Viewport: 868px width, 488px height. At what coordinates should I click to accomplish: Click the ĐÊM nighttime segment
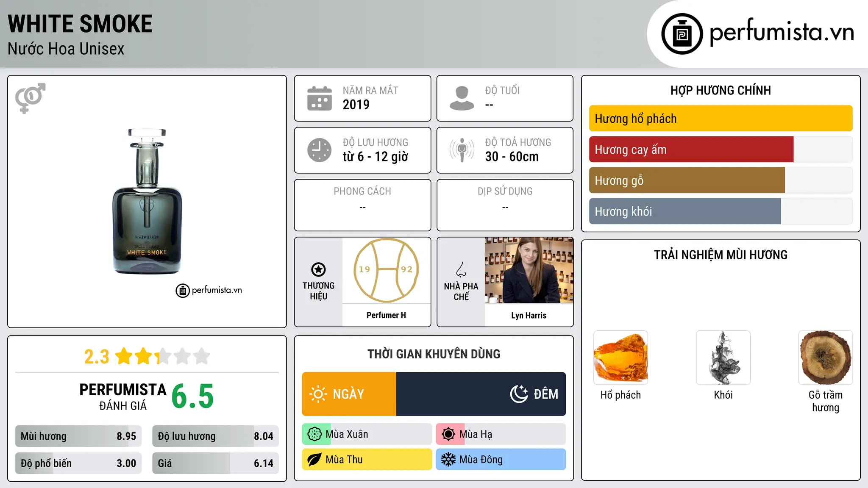pos(481,394)
